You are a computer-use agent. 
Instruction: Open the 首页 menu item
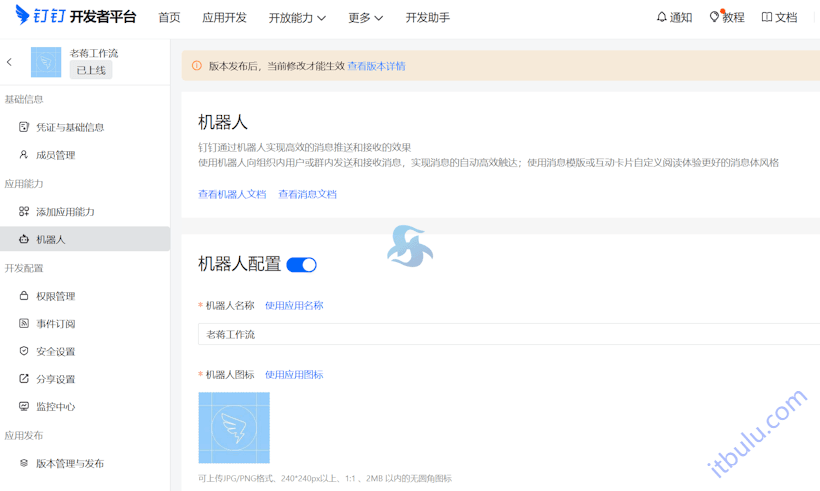coord(169,18)
